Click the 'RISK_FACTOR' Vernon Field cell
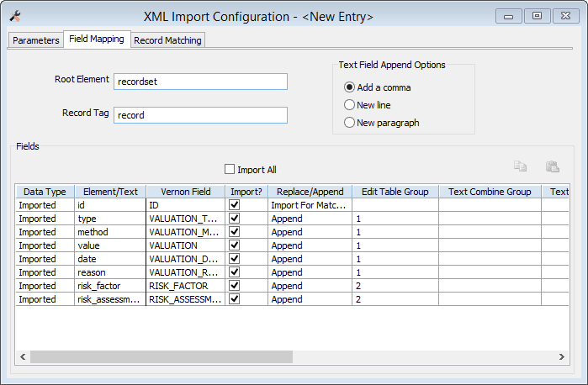This screenshot has width=588, height=385. [186, 286]
